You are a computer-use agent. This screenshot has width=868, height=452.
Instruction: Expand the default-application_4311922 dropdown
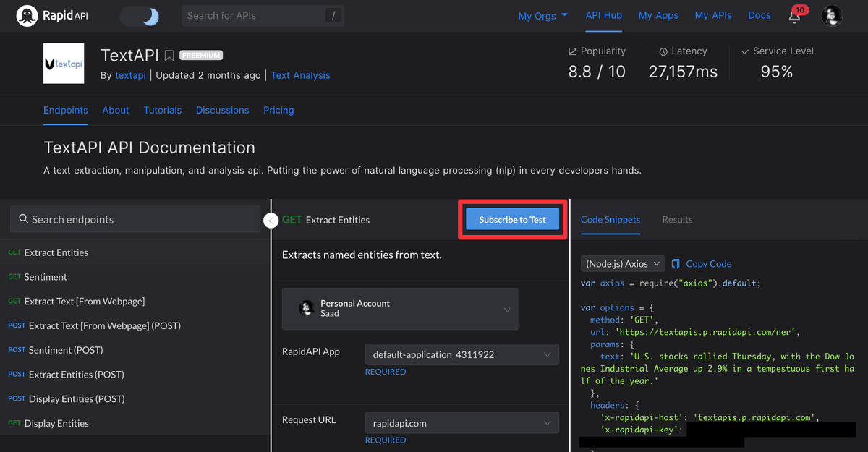(462, 354)
